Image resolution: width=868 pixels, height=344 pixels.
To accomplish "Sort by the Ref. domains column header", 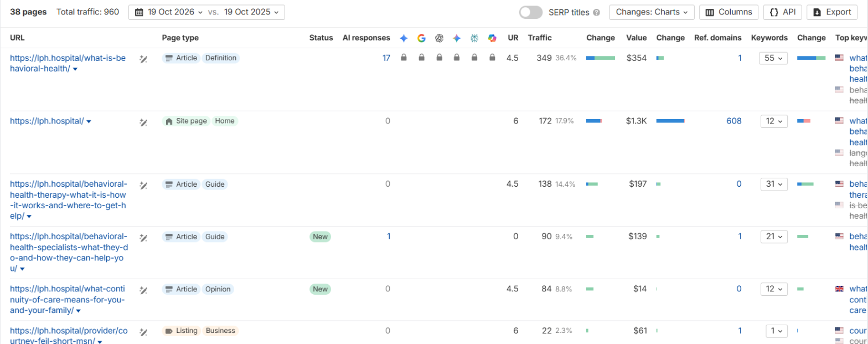I will (718, 38).
